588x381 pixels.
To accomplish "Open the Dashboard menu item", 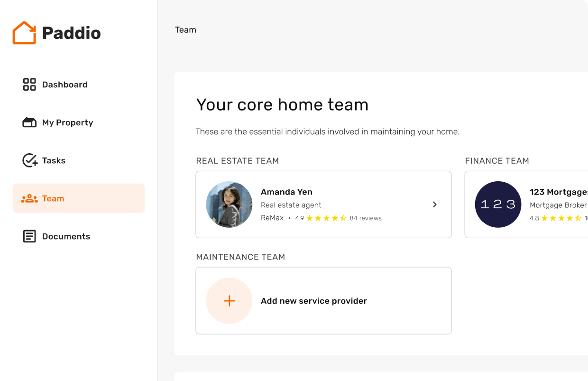I will pos(79,84).
